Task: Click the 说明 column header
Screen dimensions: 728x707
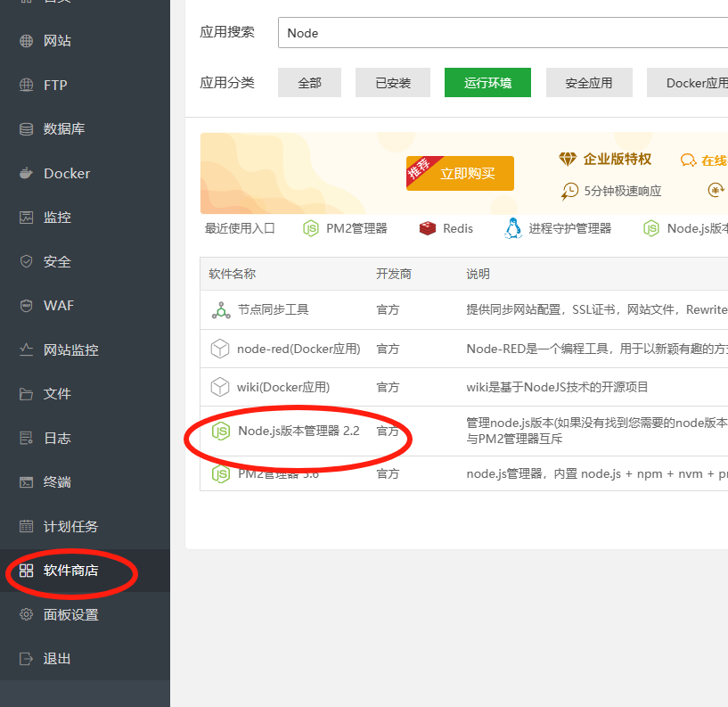Action: (x=478, y=274)
